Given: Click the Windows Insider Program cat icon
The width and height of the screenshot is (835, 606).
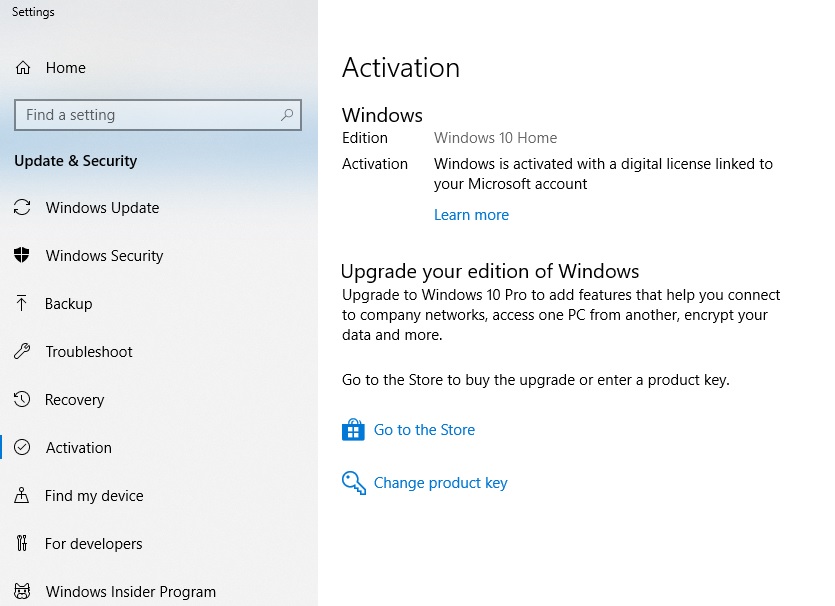Looking at the screenshot, I should click(22, 591).
